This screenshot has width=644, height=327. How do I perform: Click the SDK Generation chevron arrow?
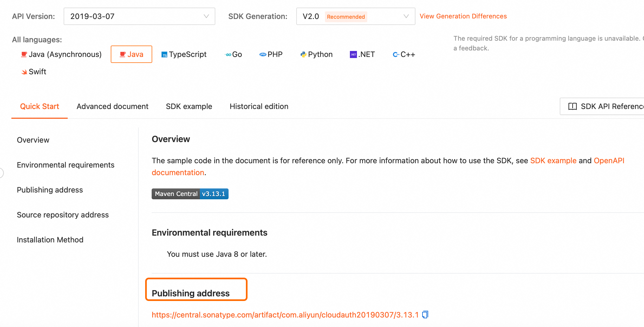(x=406, y=16)
